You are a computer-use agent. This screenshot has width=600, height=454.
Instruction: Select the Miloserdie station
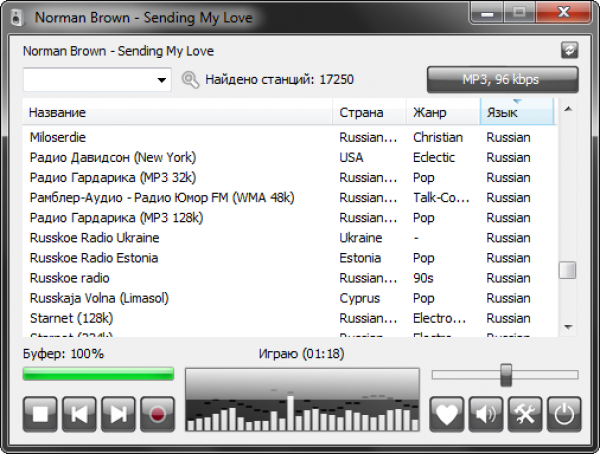point(290,137)
